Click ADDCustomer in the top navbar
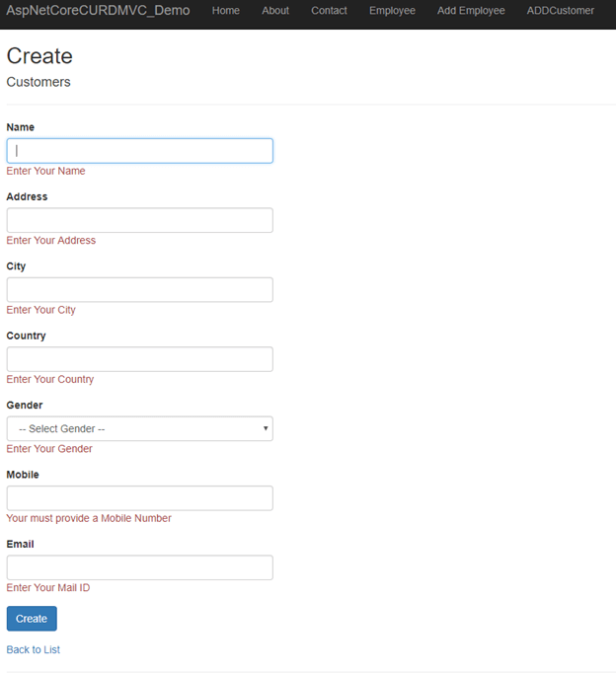The image size is (616, 674). coord(561,11)
